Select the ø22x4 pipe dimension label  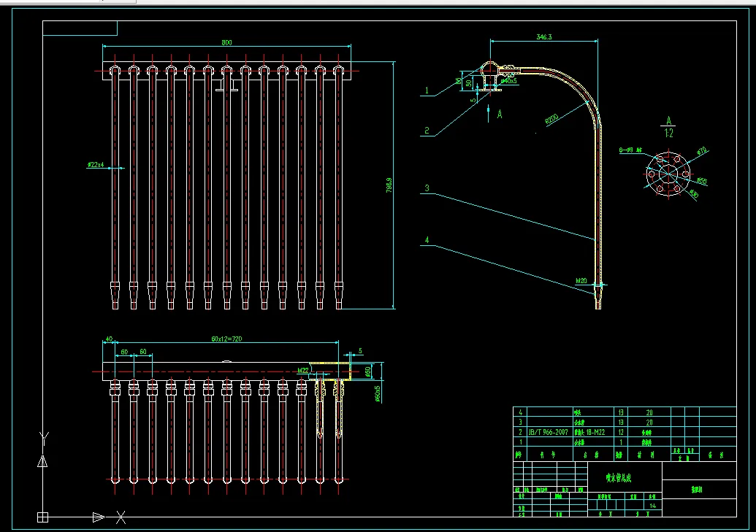pos(96,165)
